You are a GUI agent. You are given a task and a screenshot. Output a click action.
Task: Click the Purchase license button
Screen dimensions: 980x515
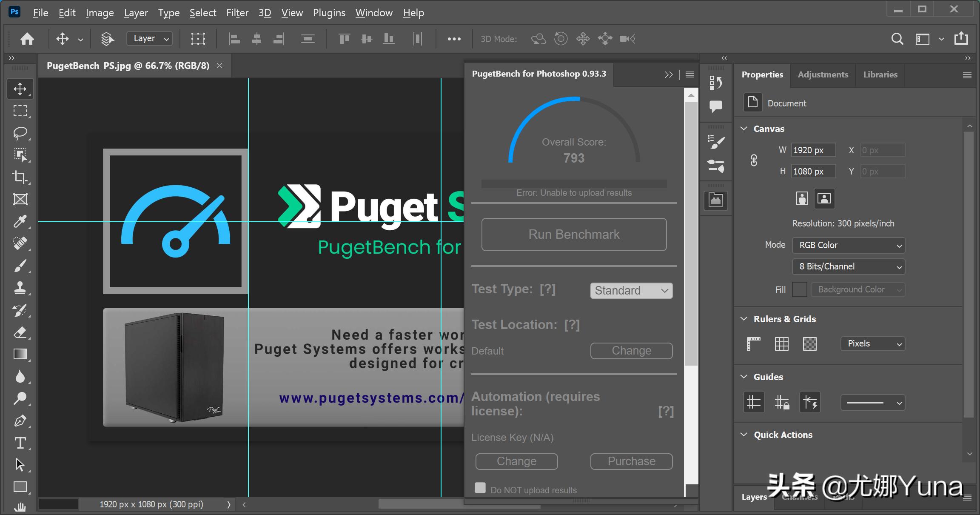point(631,461)
